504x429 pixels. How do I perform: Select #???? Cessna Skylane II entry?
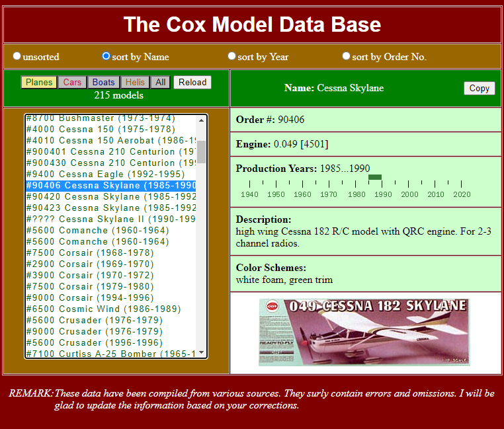pos(111,219)
